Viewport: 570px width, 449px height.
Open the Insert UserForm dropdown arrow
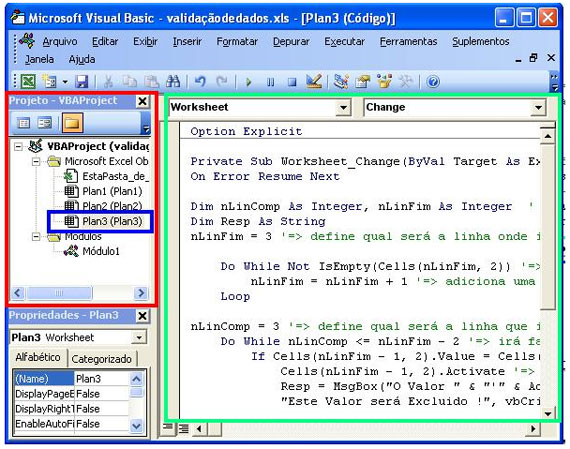pyautogui.click(x=65, y=82)
